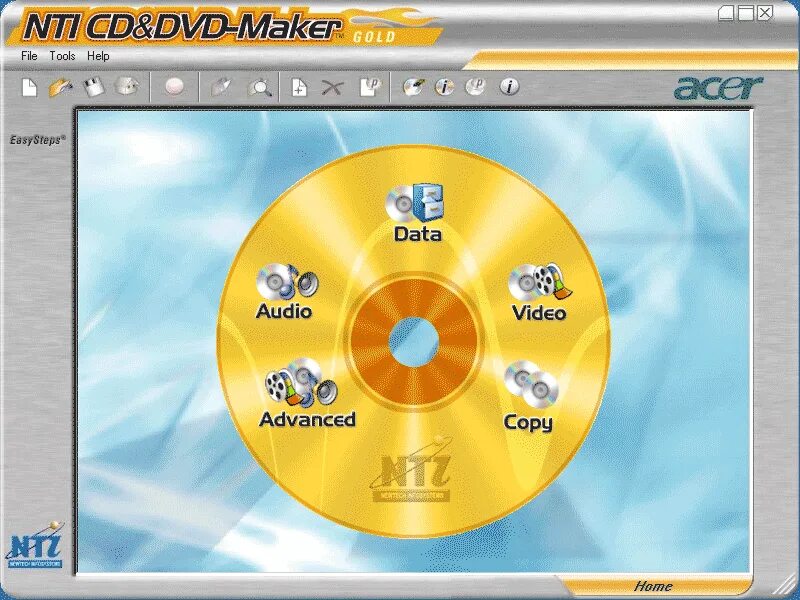Click the Save As disk icon next to Save

point(126,87)
